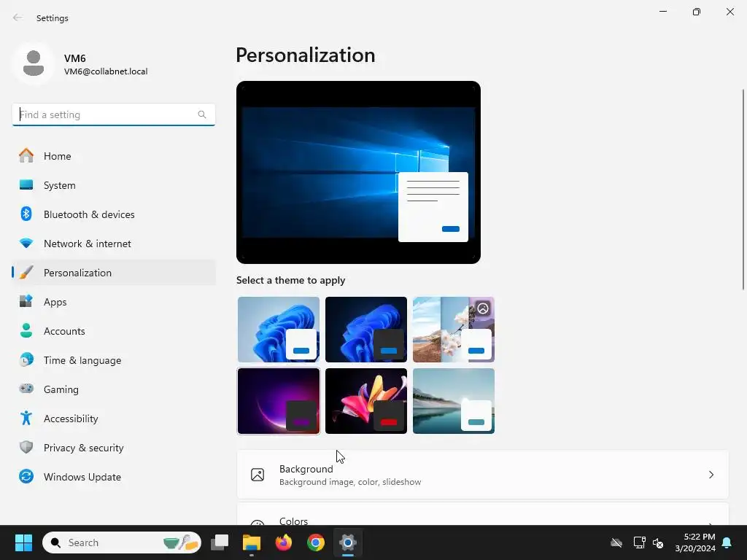Click the System monitor icon
The width and height of the screenshot is (747, 560).
pos(26,184)
